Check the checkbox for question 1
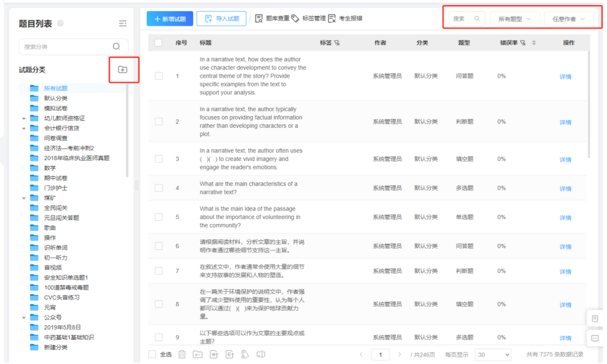Image resolution: width=607 pixels, height=364 pixels. click(x=159, y=76)
